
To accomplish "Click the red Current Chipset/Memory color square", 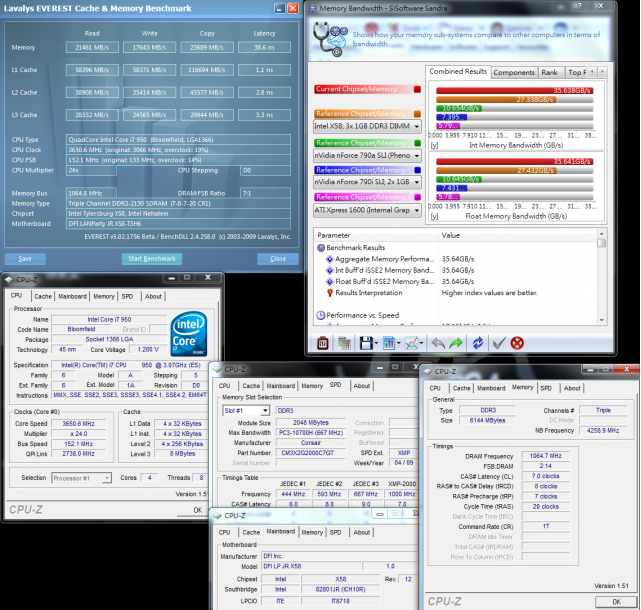I will 417,89.
